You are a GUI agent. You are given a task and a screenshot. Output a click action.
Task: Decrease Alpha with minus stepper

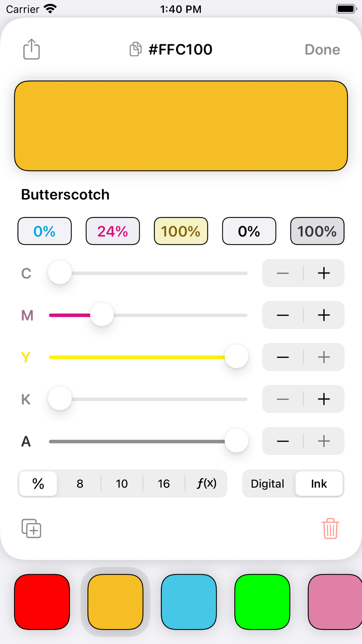(x=283, y=441)
